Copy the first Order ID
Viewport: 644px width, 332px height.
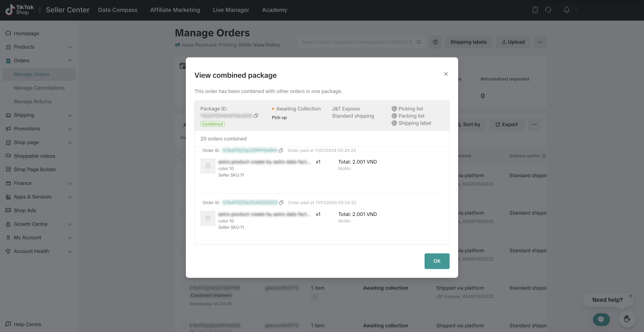281,151
